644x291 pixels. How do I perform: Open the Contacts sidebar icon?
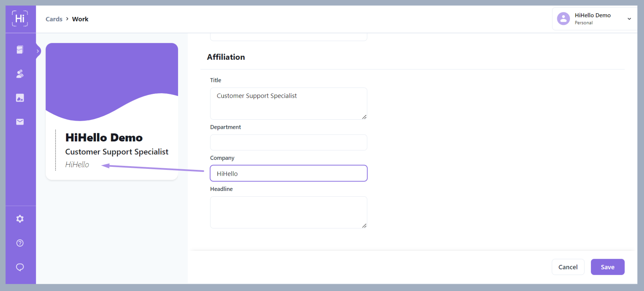click(20, 74)
